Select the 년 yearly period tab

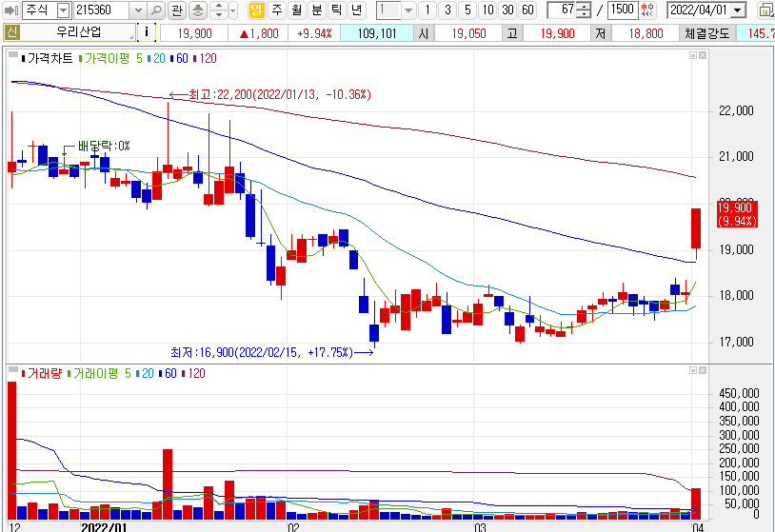pyautogui.click(x=356, y=10)
